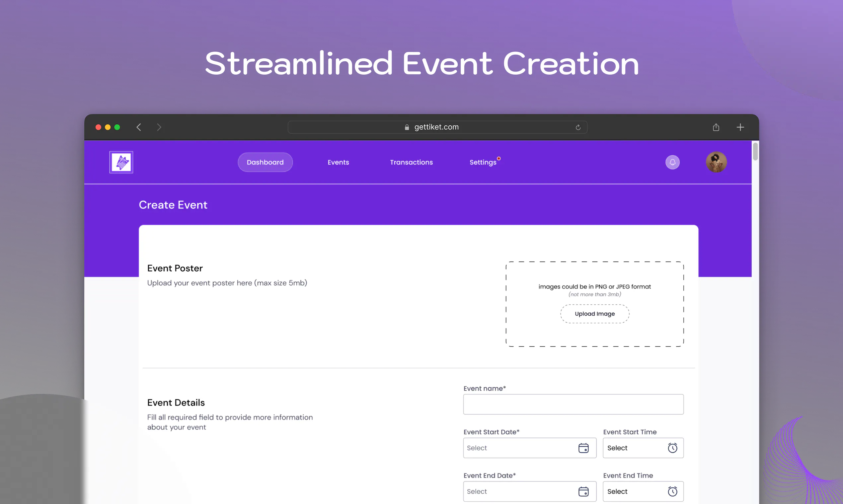Open a new tab with the plus icon

click(740, 127)
